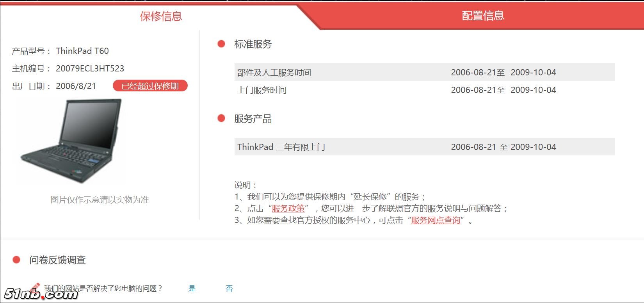Open the 配置信息 tab
Screen dimensions: 644x303
tap(483, 16)
